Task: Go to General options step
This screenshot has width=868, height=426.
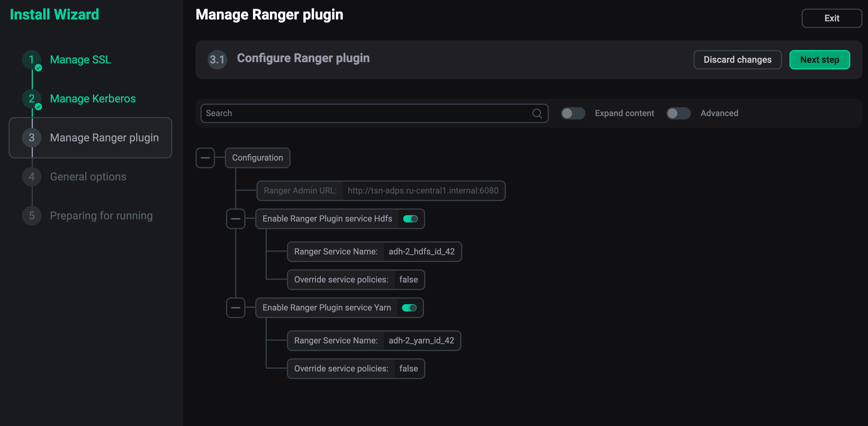Action: 88,177
